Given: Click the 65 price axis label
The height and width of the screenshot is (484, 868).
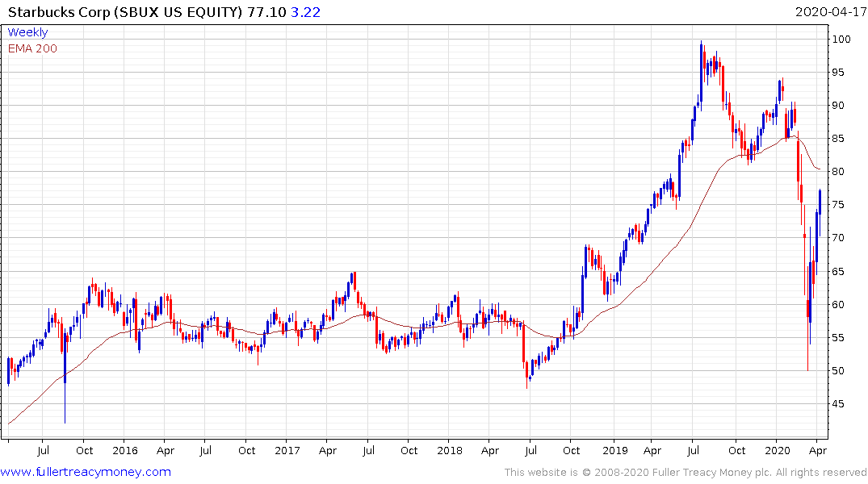Looking at the screenshot, I should pos(838,271).
